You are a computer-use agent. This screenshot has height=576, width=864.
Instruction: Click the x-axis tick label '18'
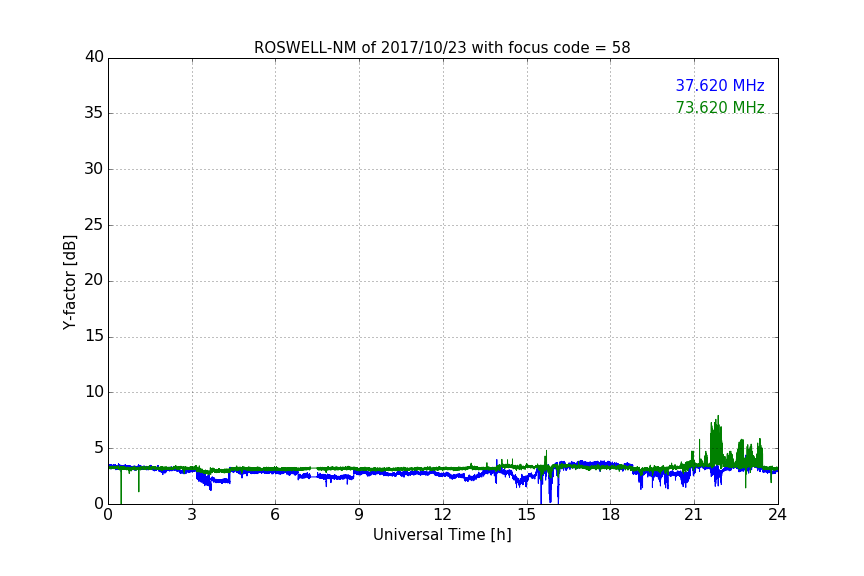click(610, 515)
